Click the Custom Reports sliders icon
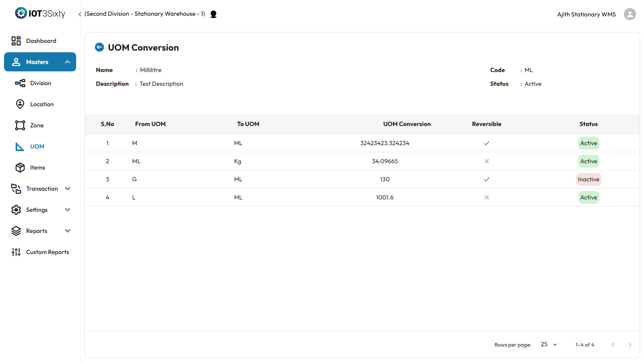Viewport: 644px width, 362px height. (16, 252)
